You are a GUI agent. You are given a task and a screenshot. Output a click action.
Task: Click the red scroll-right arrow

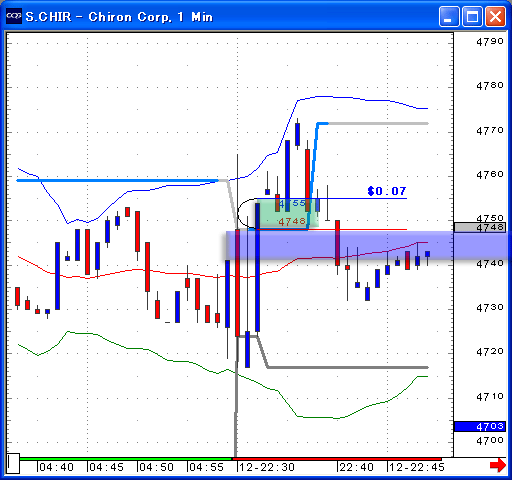tap(498, 465)
